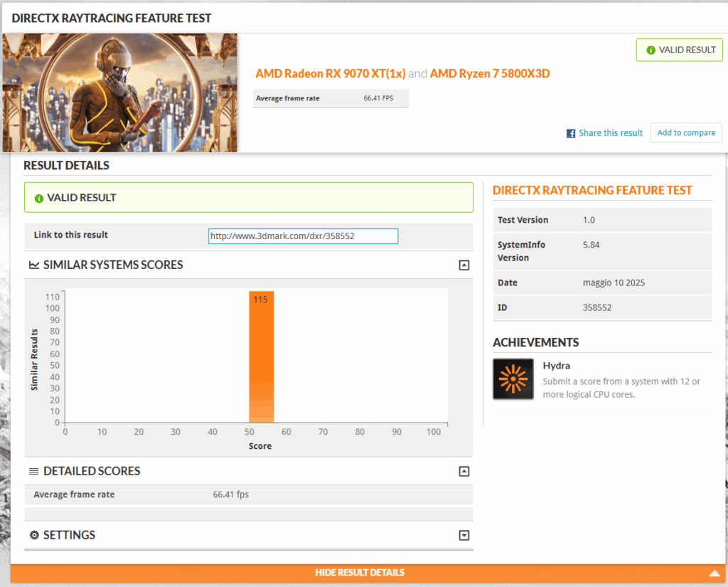Screen dimensions: 728x587
Task: Open AMD Ryzen 7 5800X3D link
Action: (490, 73)
